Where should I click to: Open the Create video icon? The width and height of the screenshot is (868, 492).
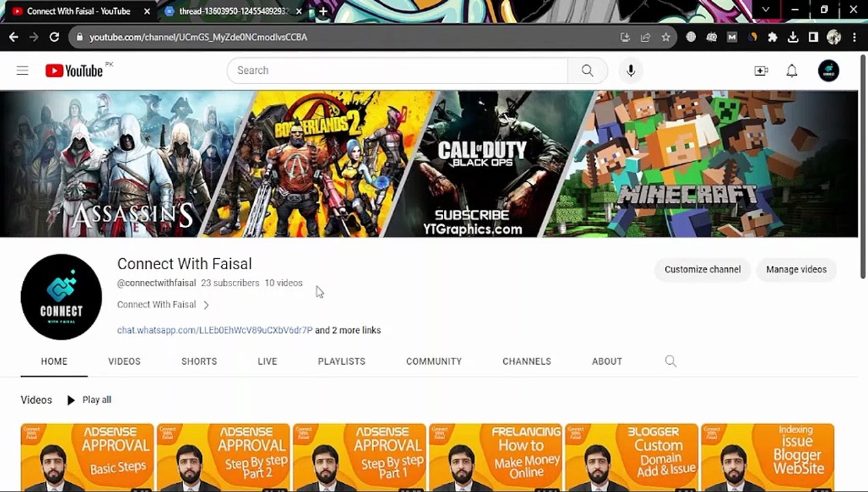(761, 71)
